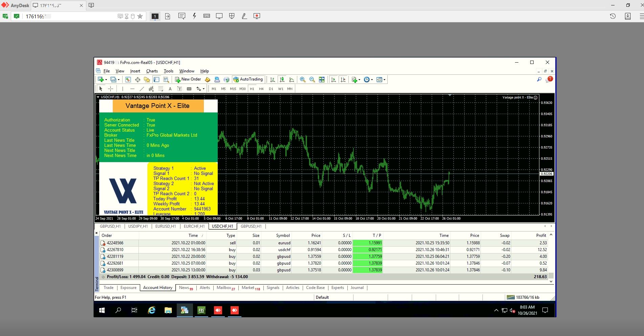Switch chart to bar chart icon

272,80
